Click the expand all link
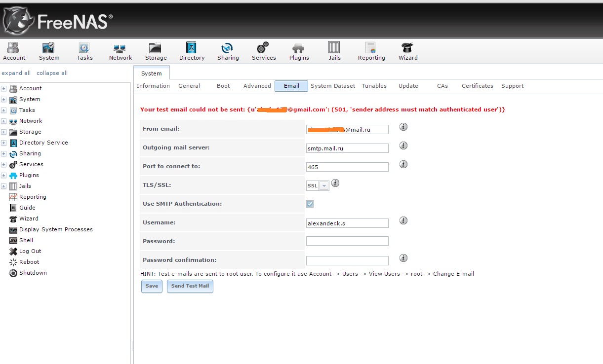Image resolution: width=603 pixels, height=364 pixels. (x=16, y=73)
